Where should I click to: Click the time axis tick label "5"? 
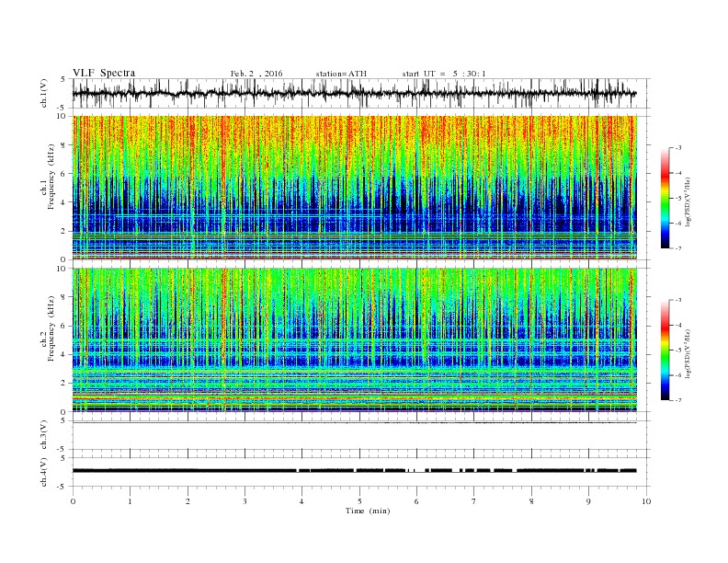[x=359, y=501]
